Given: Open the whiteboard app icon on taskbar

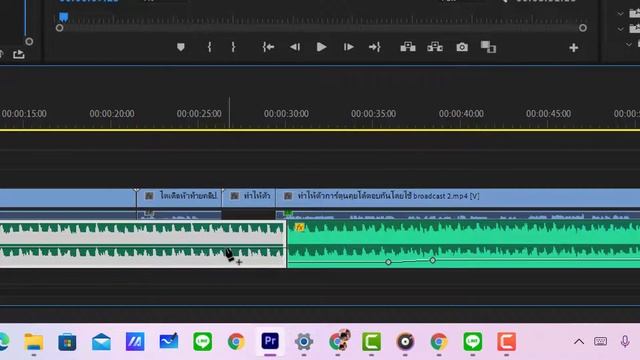Looking at the screenshot, I should pyautogui.click(x=169, y=342).
